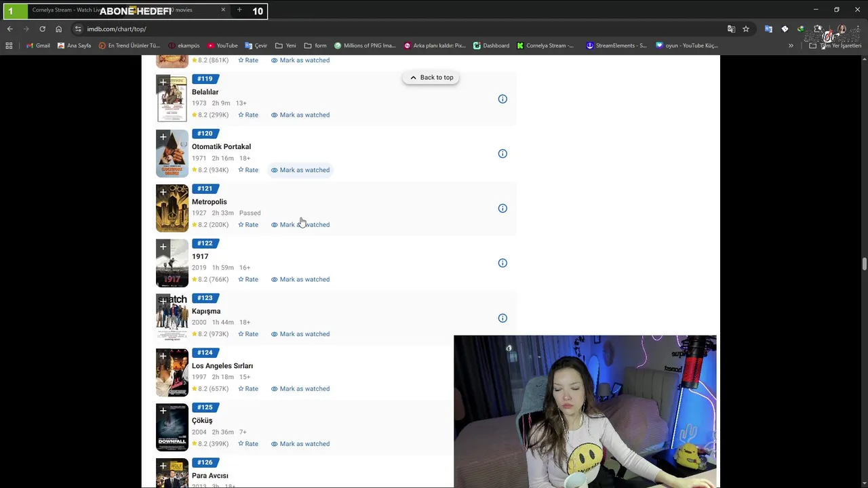This screenshot has width=868, height=488.
Task: Mark Los Angeles Sırları as watched
Action: pyautogui.click(x=300, y=389)
